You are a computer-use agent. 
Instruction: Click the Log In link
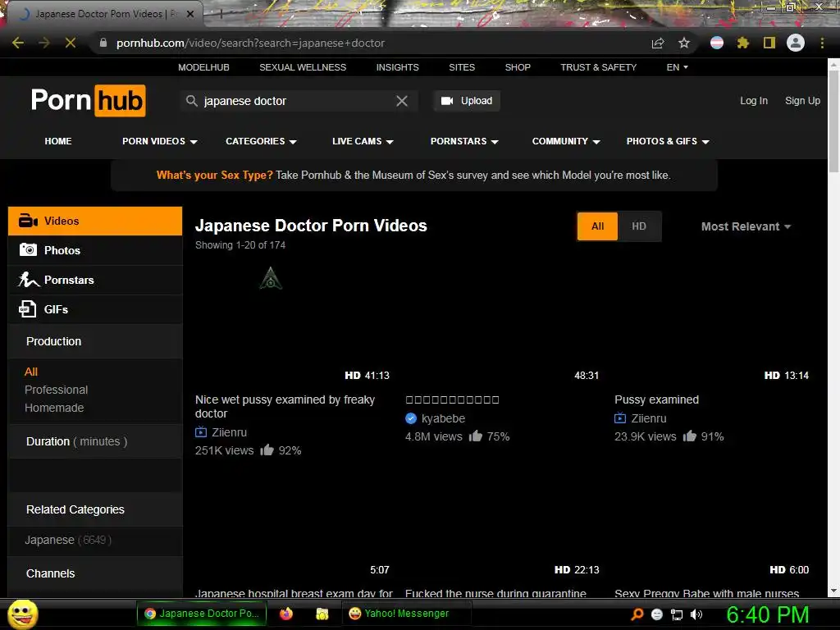[754, 101]
